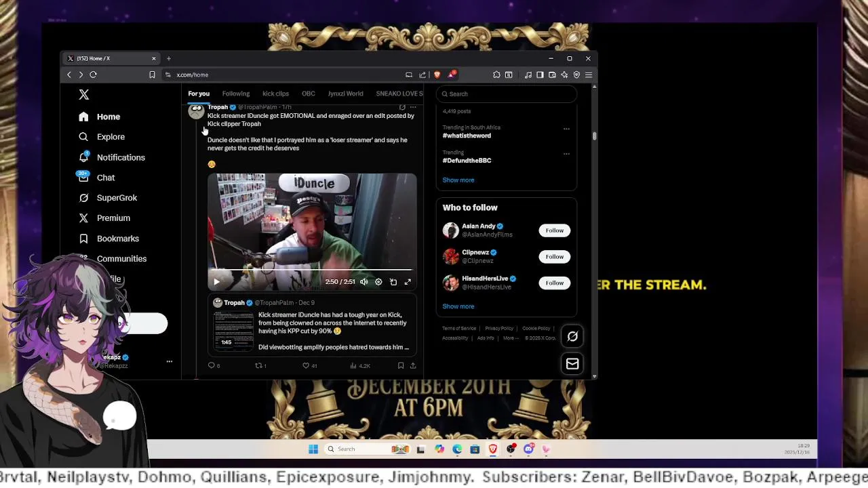Image resolution: width=868 pixels, height=488 pixels.
Task: Open the #DefundtheBBC trend
Action: (x=467, y=161)
